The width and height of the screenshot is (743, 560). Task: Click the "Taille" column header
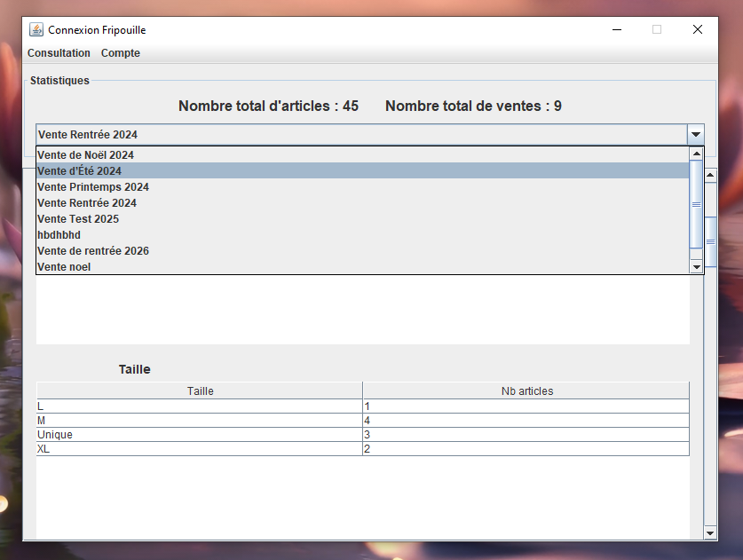coord(200,390)
